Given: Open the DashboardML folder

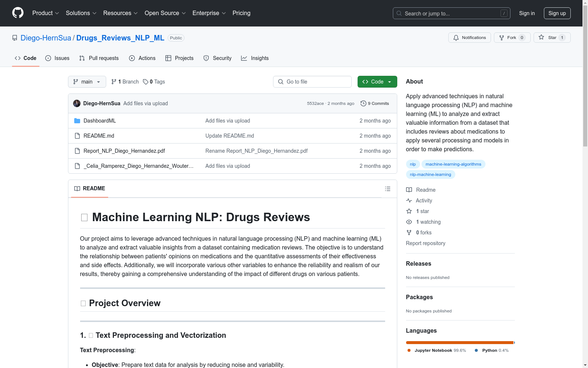Looking at the screenshot, I should pos(100,121).
